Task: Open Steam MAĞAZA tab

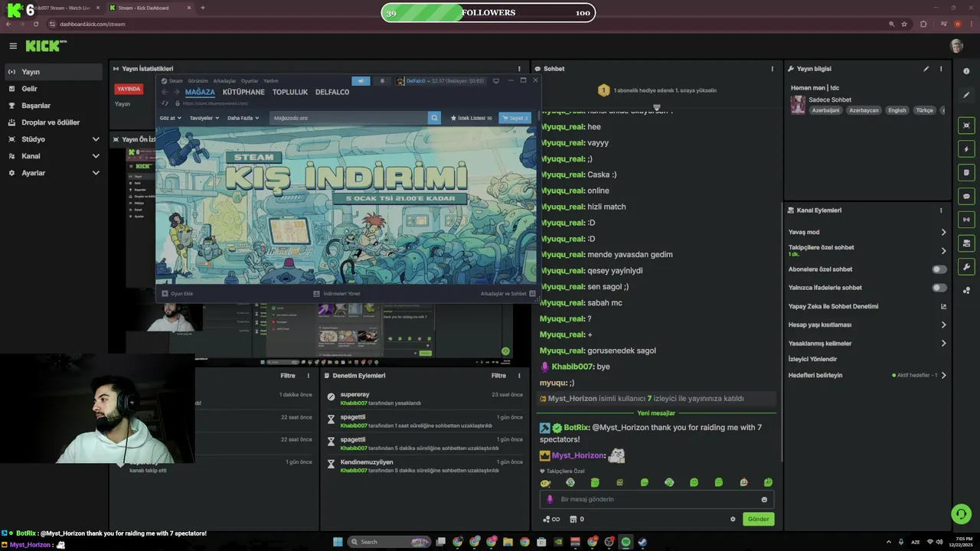Action: click(x=200, y=92)
